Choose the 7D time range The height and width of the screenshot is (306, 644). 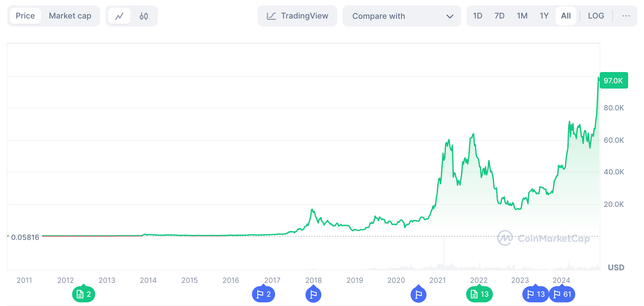tap(499, 16)
